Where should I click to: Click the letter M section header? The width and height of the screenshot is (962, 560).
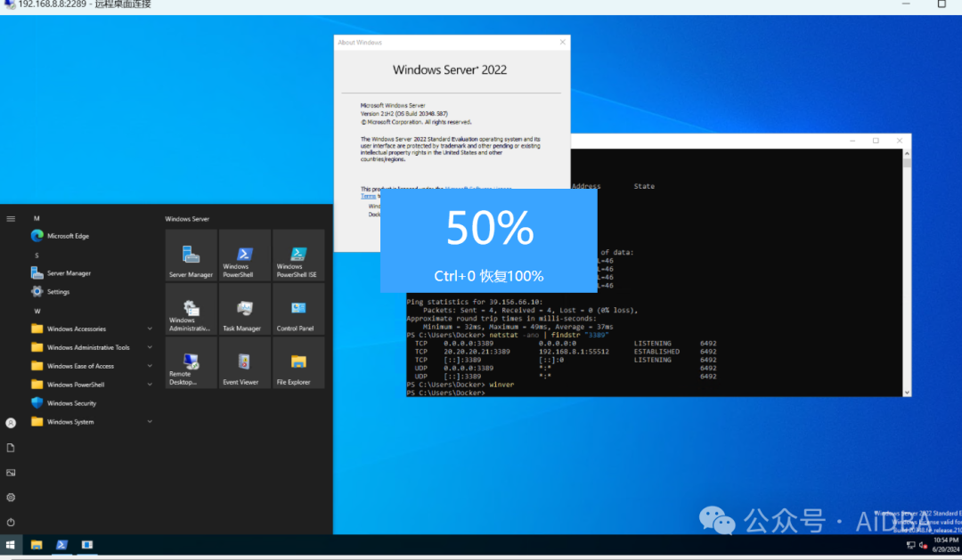point(37,218)
